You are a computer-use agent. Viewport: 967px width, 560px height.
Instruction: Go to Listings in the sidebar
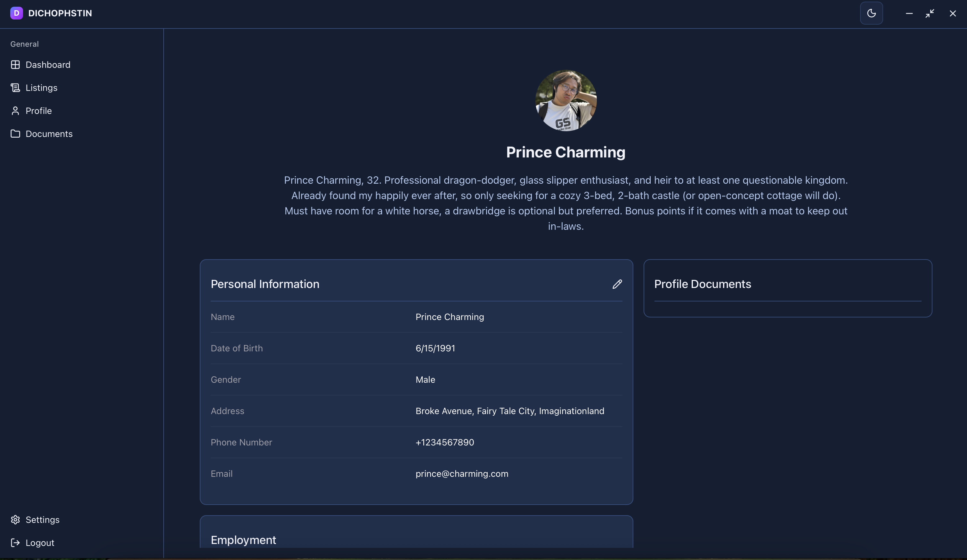tap(41, 88)
